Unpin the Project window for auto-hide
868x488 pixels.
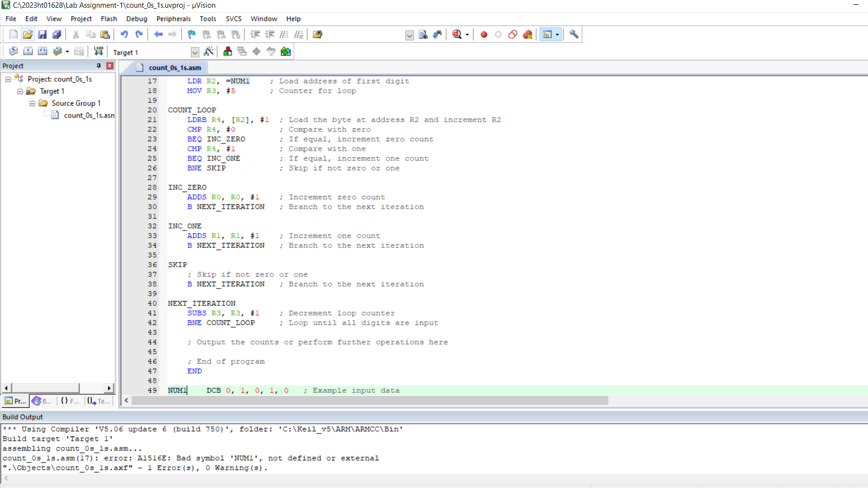point(99,65)
